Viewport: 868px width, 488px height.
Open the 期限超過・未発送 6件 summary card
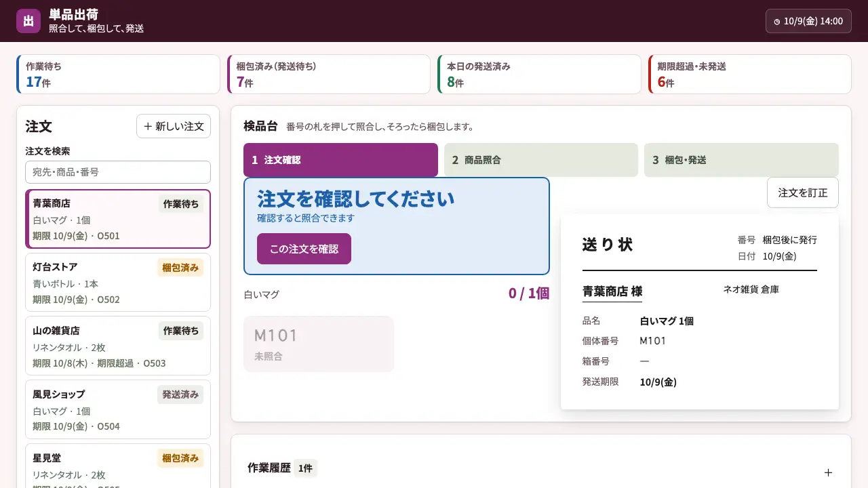click(750, 74)
